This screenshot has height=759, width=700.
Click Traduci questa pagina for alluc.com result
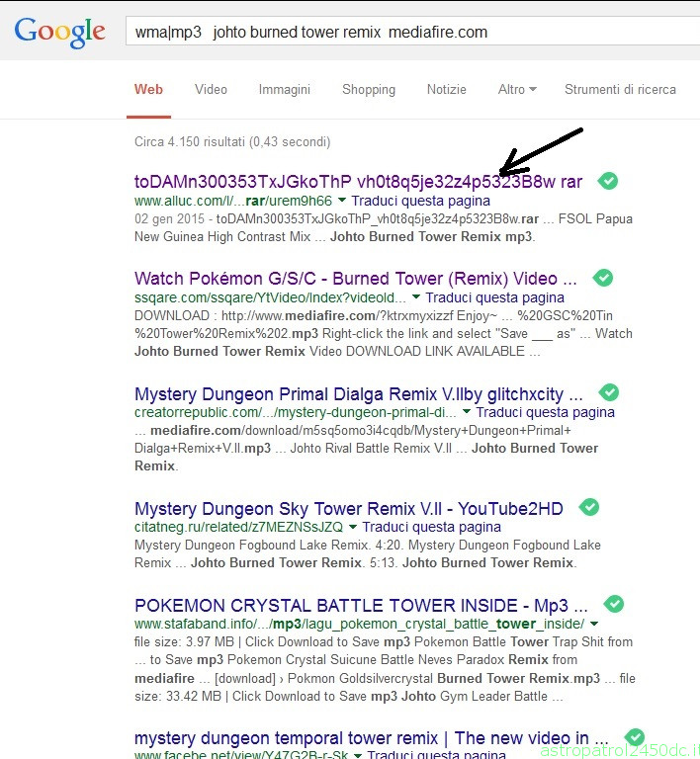coord(420,201)
